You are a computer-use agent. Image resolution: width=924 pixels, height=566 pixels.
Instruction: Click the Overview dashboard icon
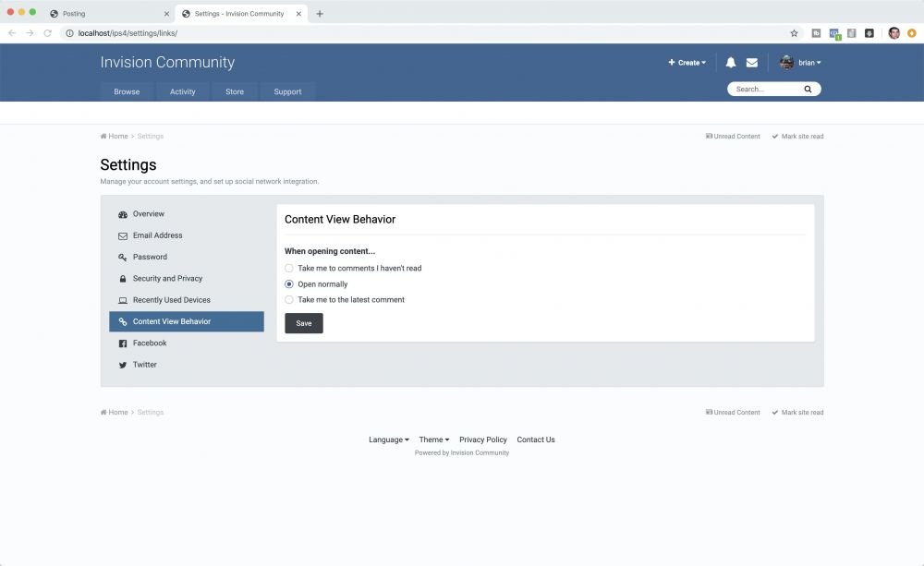(123, 214)
